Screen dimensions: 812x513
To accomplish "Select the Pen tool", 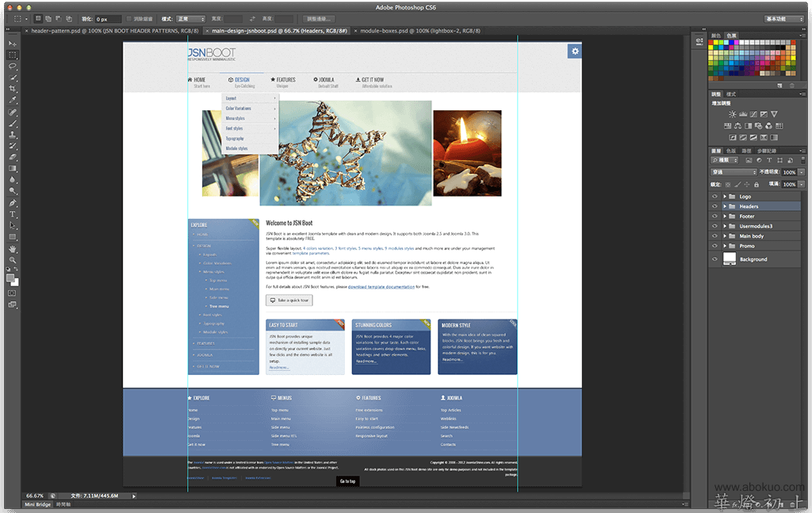I will [x=12, y=203].
